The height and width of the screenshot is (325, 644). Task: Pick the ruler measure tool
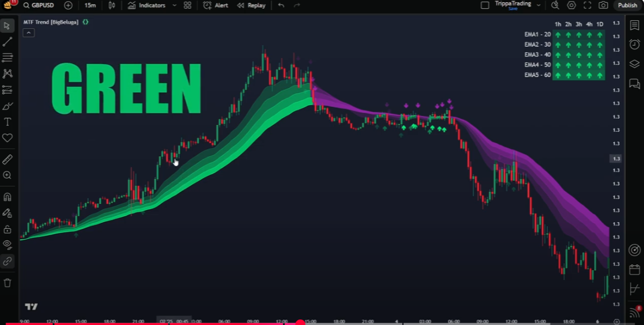coord(8,159)
